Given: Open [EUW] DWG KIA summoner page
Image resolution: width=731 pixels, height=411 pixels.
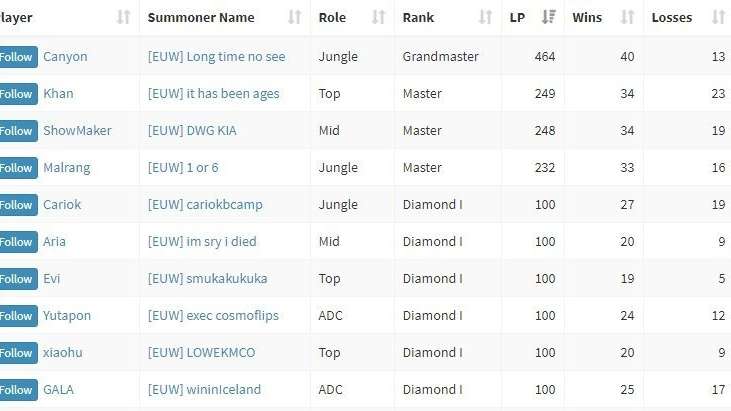Looking at the screenshot, I should (x=192, y=130).
